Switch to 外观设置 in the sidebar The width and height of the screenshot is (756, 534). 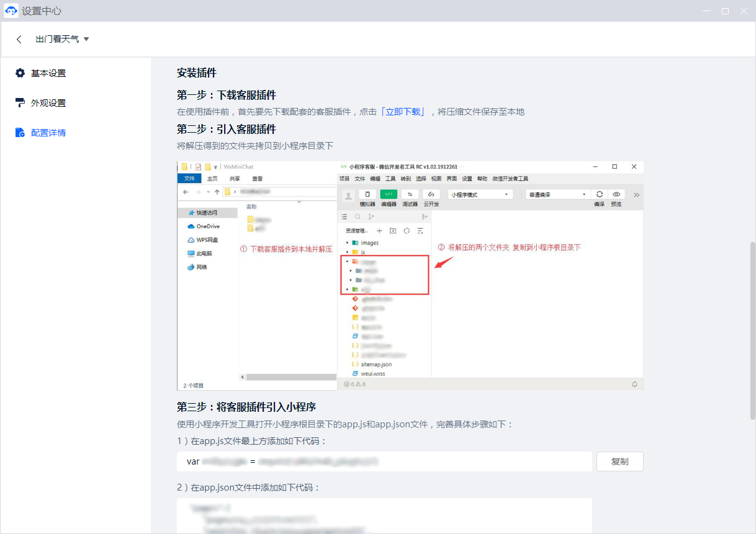click(x=48, y=103)
